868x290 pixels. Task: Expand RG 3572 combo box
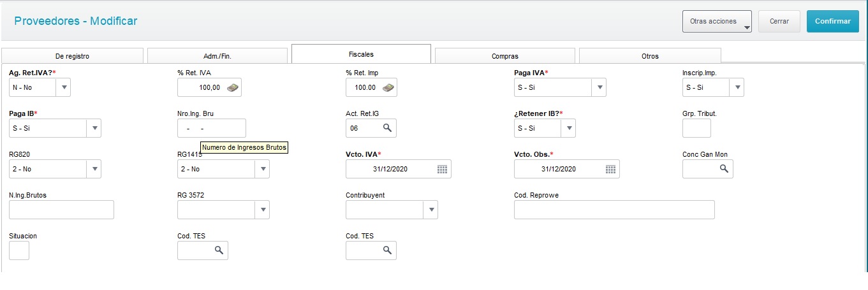(262, 210)
